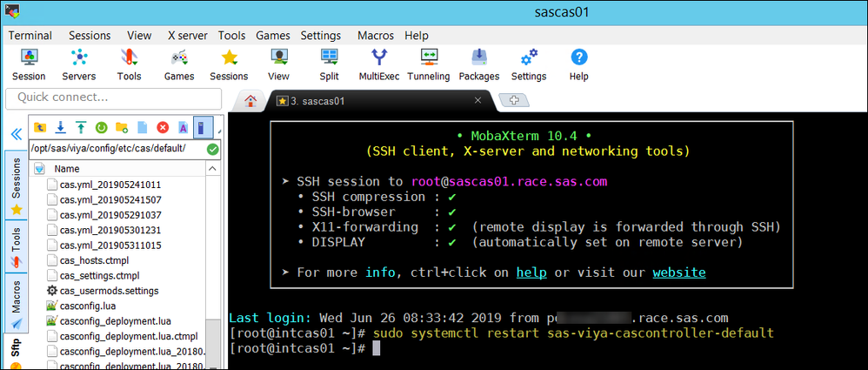Screen dimensions: 868x370
Task: Select file casconfig_deployment.lua
Action: pos(115,320)
